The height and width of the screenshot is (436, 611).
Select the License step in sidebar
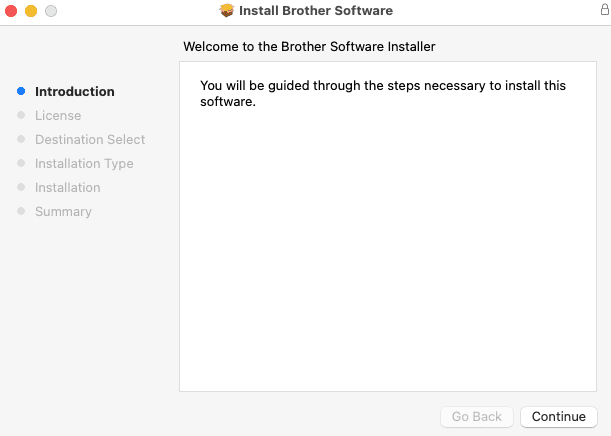pos(58,116)
